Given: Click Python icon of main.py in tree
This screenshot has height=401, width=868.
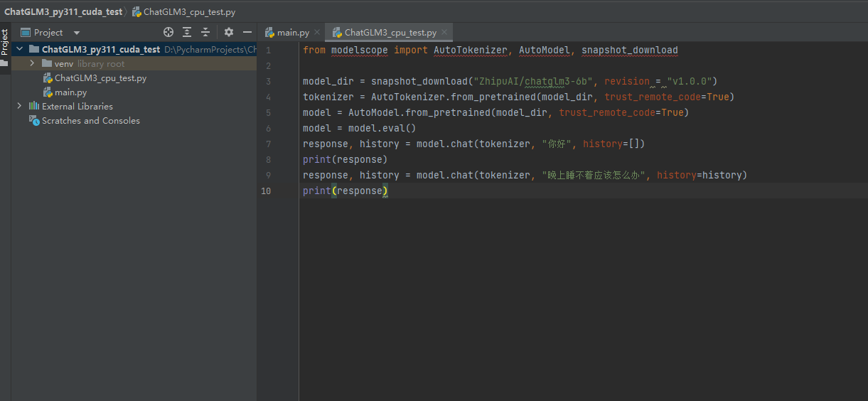Looking at the screenshot, I should click(48, 92).
